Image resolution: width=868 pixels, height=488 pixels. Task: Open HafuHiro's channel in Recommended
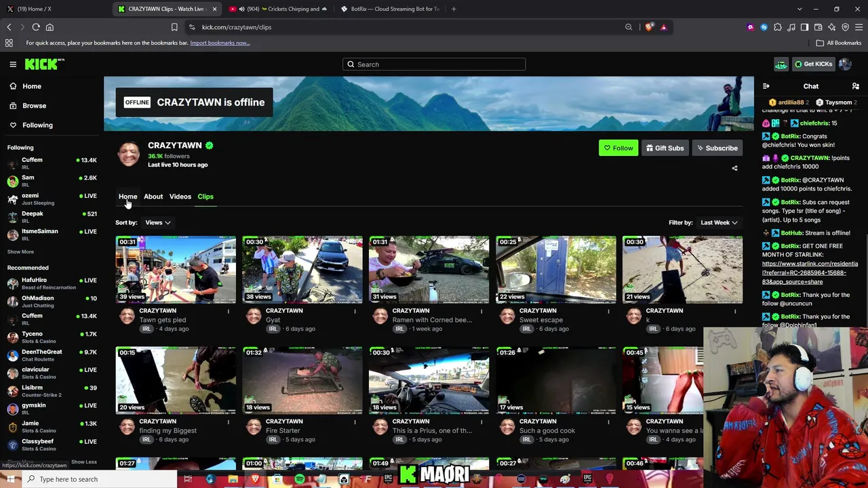pyautogui.click(x=52, y=283)
